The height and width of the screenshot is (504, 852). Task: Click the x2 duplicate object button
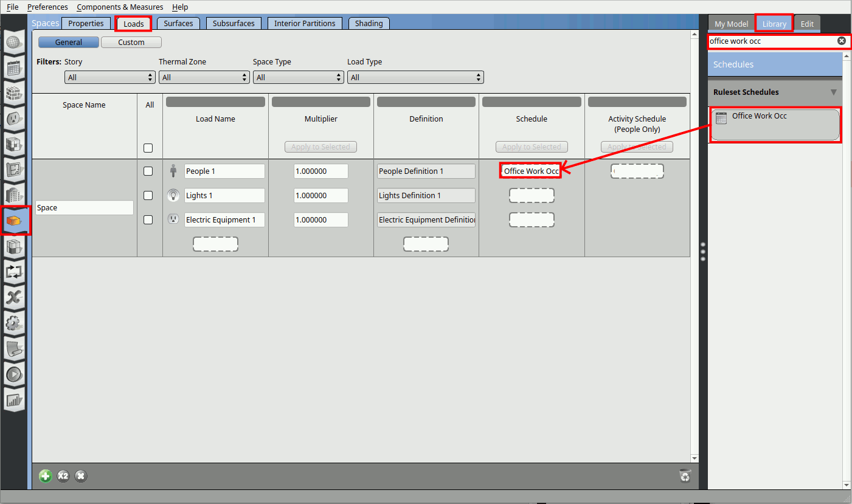63,476
